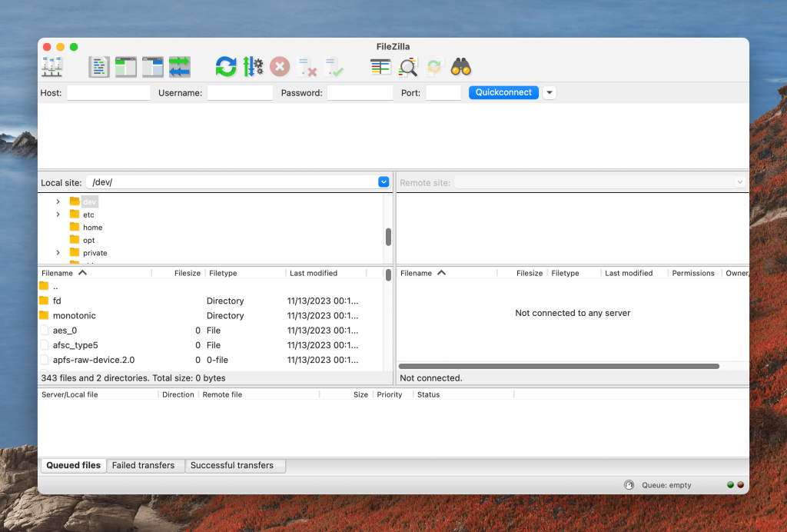Toggle the message log display
Viewport: 787px width, 532px height.
pyautogui.click(x=98, y=67)
